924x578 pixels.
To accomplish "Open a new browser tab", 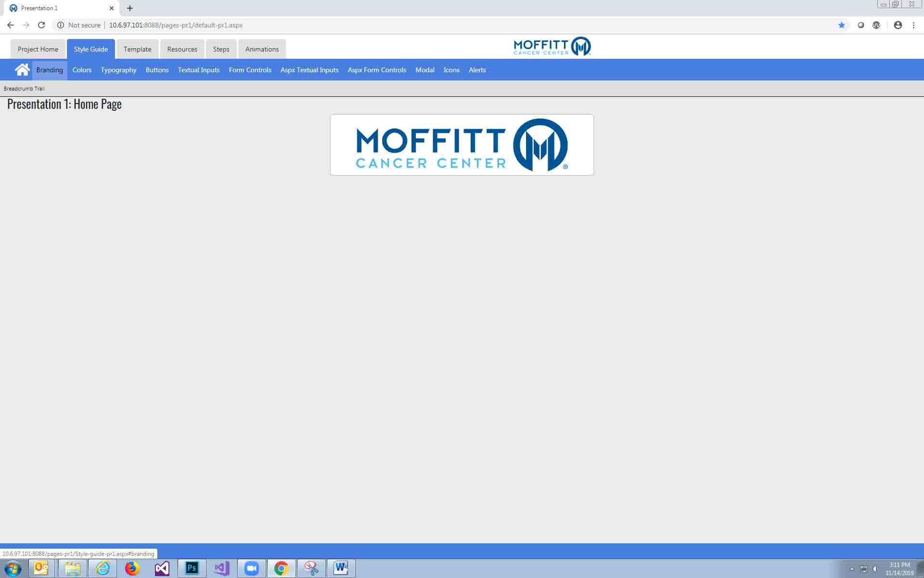I will 130,8.
